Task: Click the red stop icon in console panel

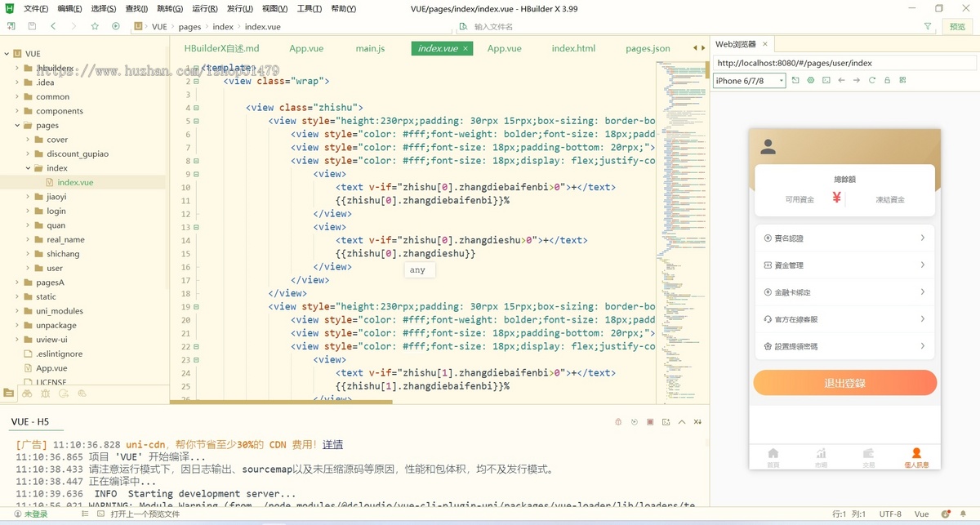Action: pyautogui.click(x=650, y=422)
